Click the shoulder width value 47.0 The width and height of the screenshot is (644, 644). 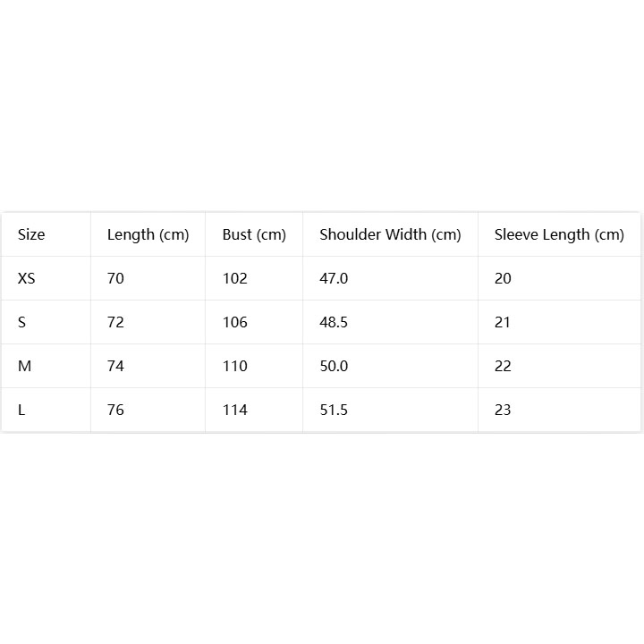tap(334, 278)
